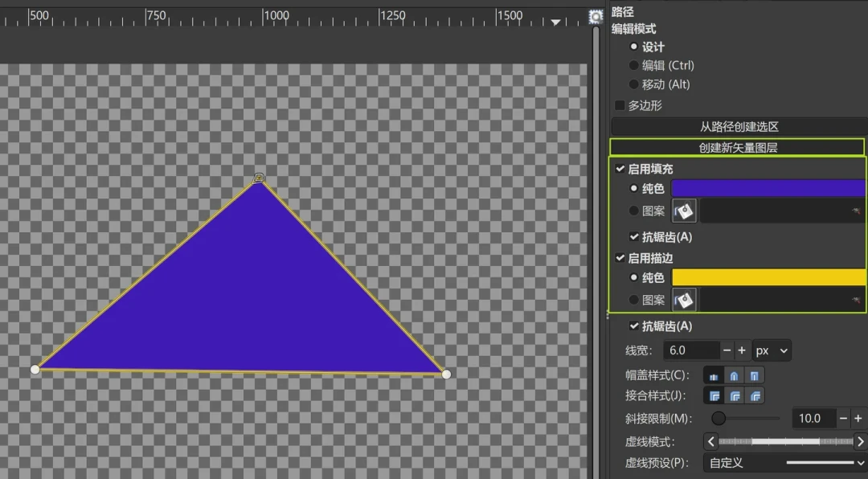Select the square cap style icon
The width and height of the screenshot is (868, 479).
pyautogui.click(x=755, y=376)
